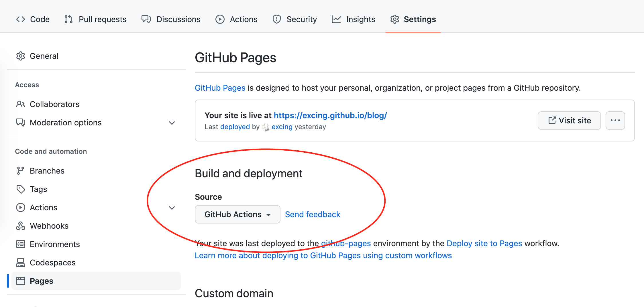Switch to the Pull requests tab

coord(95,19)
